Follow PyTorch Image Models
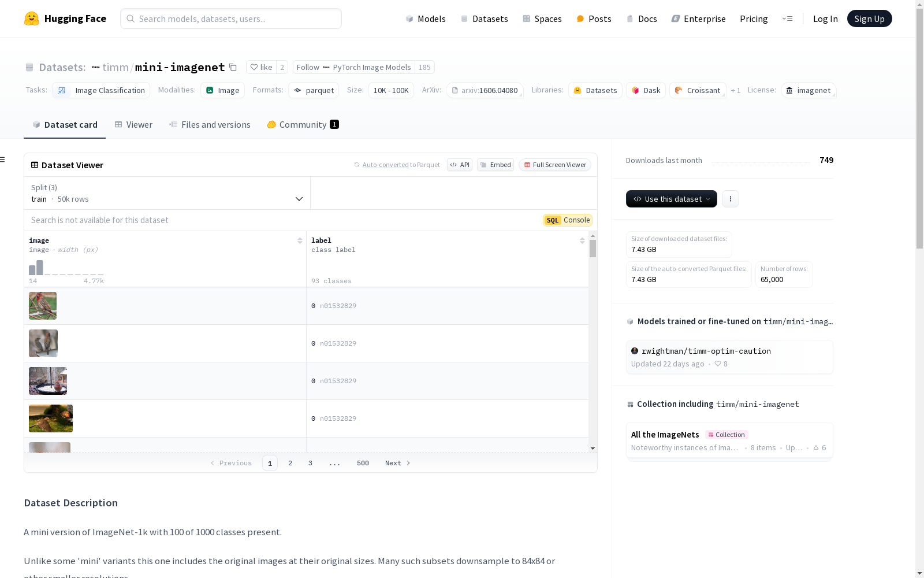Image resolution: width=924 pixels, height=578 pixels. [353, 67]
